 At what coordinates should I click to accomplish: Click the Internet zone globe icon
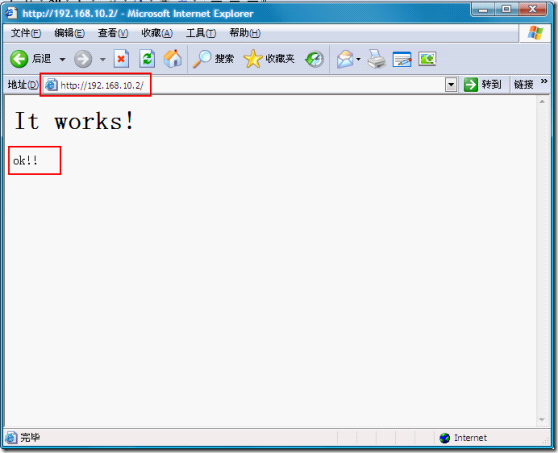pyautogui.click(x=444, y=438)
